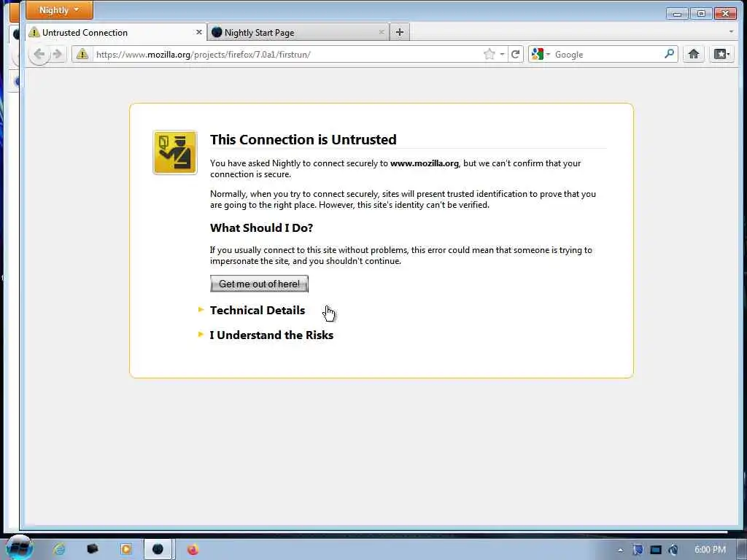The height and width of the screenshot is (560, 747).
Task: Launch Internet Explorer from the taskbar
Action: pyautogui.click(x=59, y=549)
